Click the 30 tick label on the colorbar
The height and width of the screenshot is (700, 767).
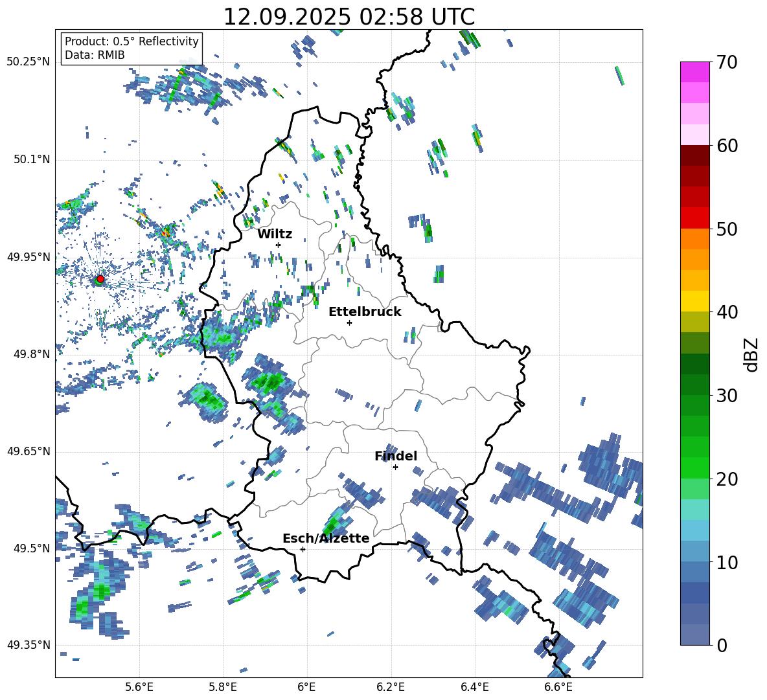coord(727,396)
